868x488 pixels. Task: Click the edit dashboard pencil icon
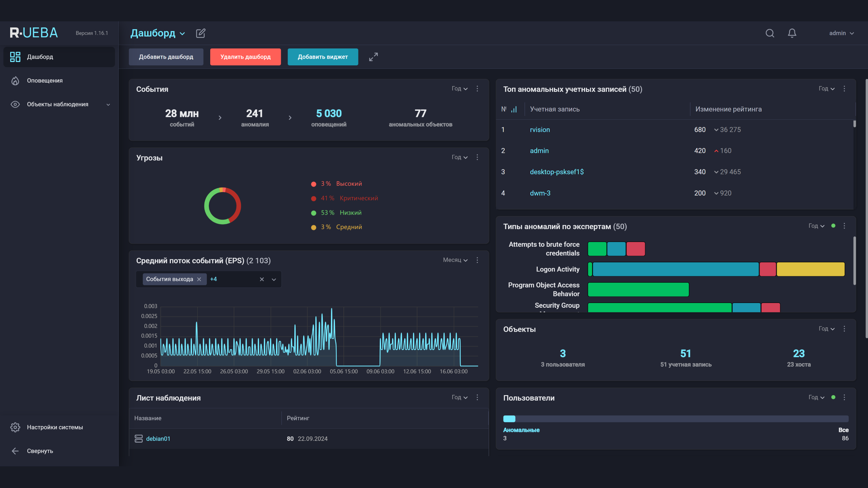pos(200,33)
